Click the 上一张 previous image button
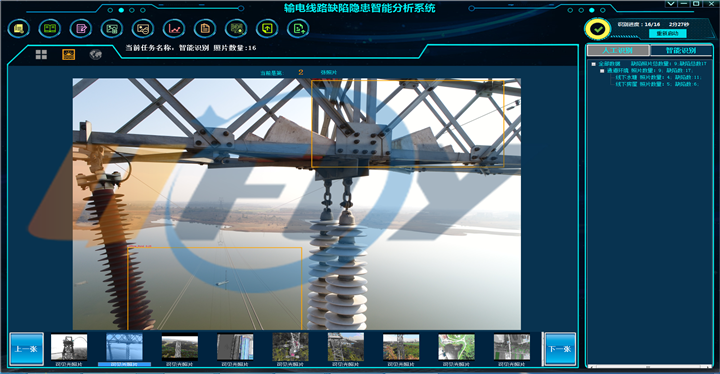The image size is (720, 374). (27, 349)
